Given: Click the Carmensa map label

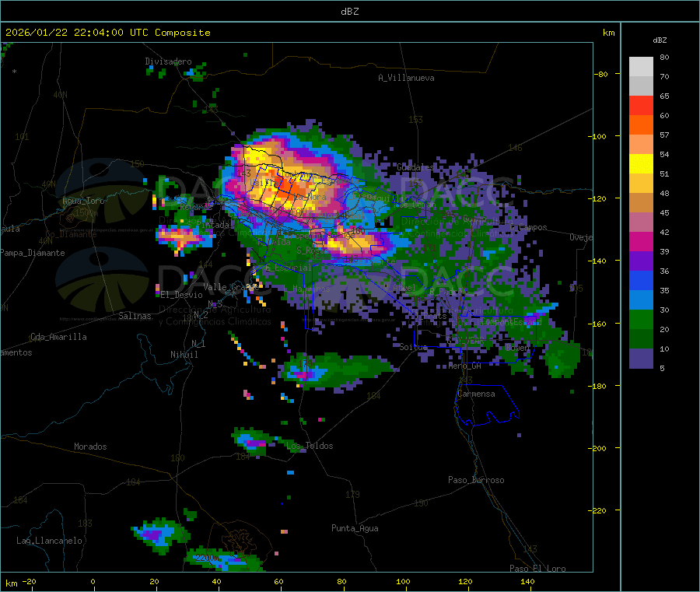Looking at the screenshot, I should click(476, 394).
